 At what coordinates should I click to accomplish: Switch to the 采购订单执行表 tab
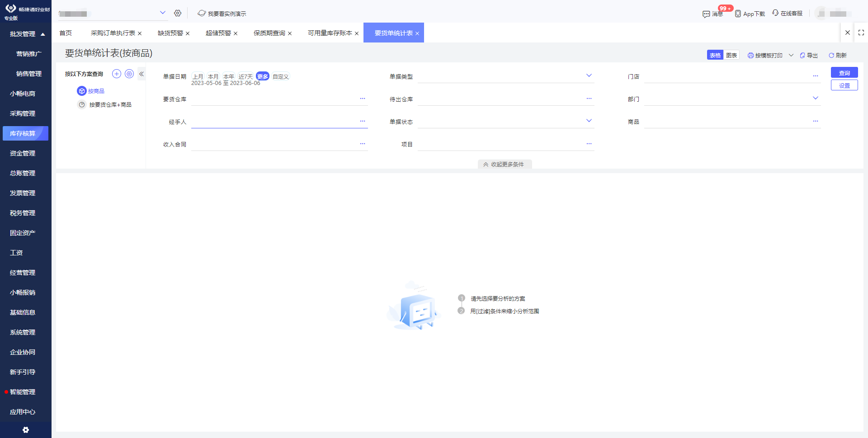click(113, 33)
